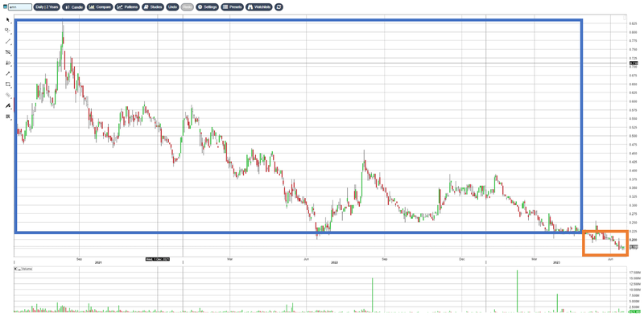
Task: Select the parallel channel lines tool
Action: point(8,52)
